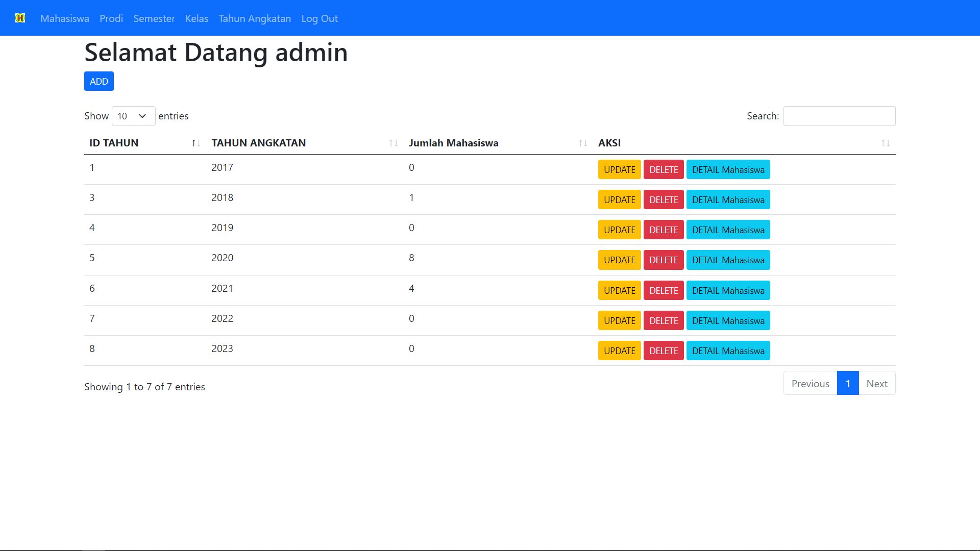Click inside the Search field
This screenshot has width=980, height=551.
tap(839, 116)
